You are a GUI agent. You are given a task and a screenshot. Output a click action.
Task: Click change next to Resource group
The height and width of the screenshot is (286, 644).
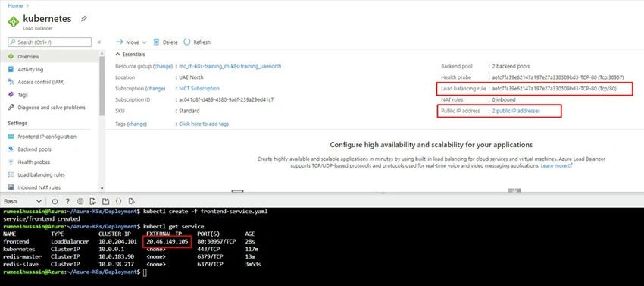[163, 66]
